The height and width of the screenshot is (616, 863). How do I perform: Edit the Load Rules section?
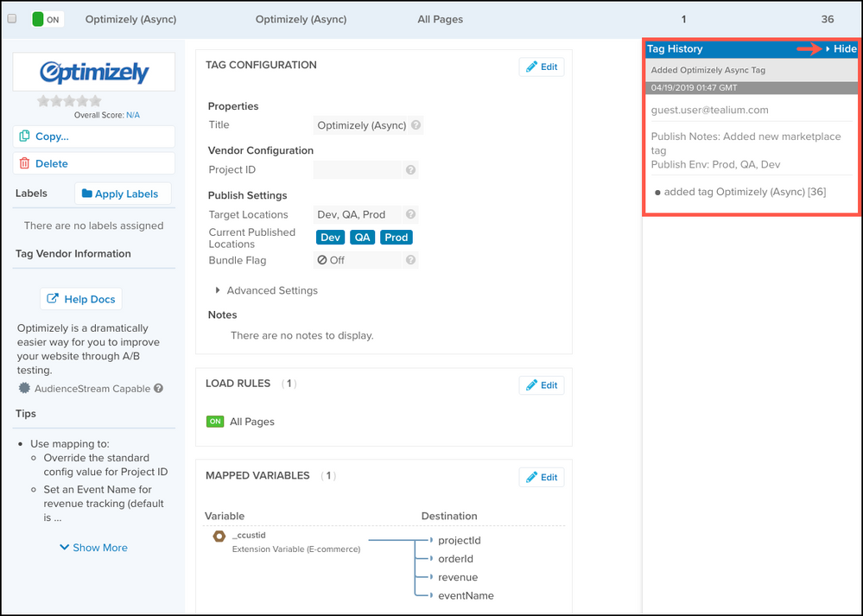542,385
